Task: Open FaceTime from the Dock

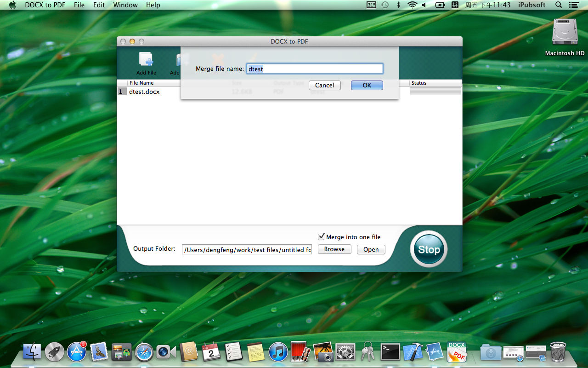Action: tap(166, 352)
